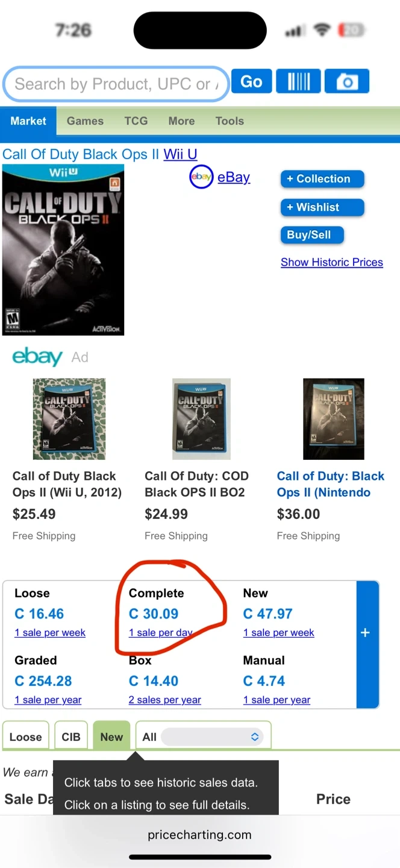The height and width of the screenshot is (868, 400).
Task: Tap the camera search icon
Action: click(x=346, y=81)
